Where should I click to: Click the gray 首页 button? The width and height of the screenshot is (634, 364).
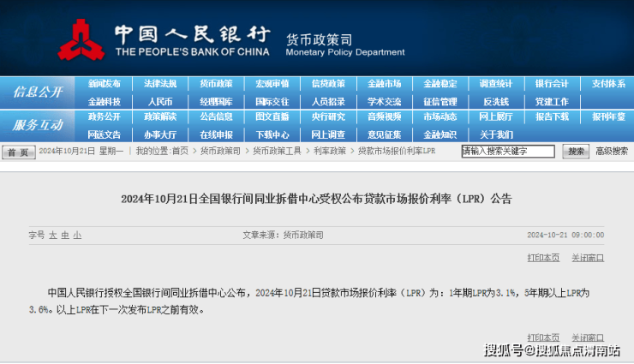[x=19, y=152]
